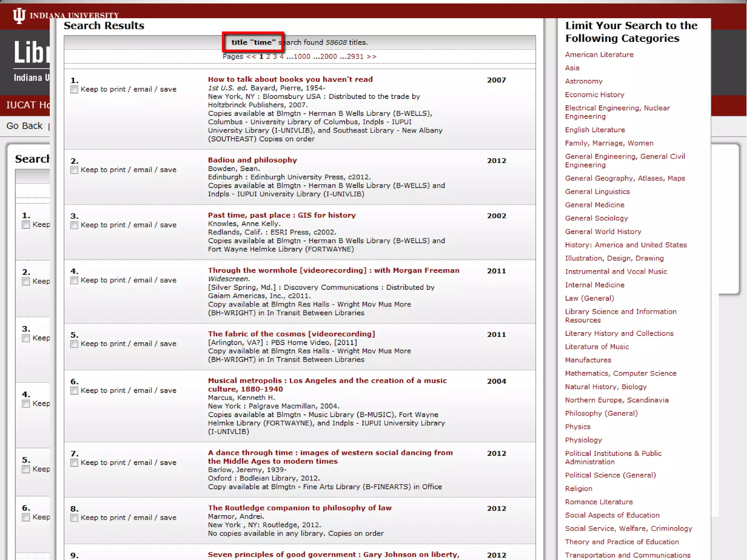Tick background page checkbox beside result 1
Viewport: 747px width, 560px height.
[26, 225]
